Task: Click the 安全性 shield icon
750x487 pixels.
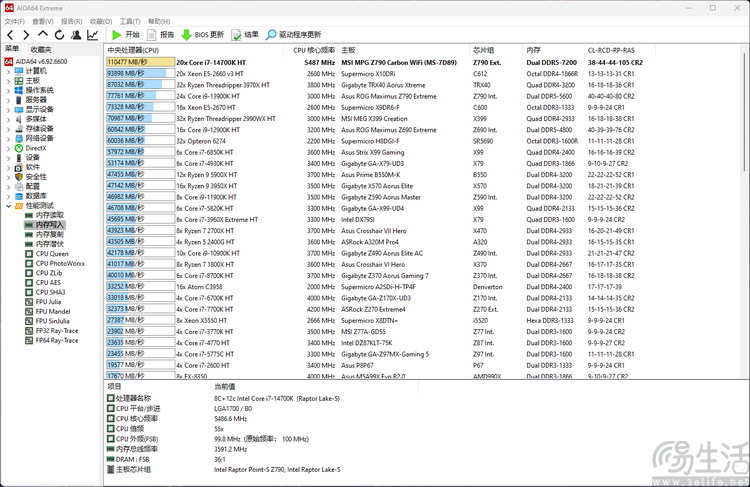Action: click(x=19, y=177)
